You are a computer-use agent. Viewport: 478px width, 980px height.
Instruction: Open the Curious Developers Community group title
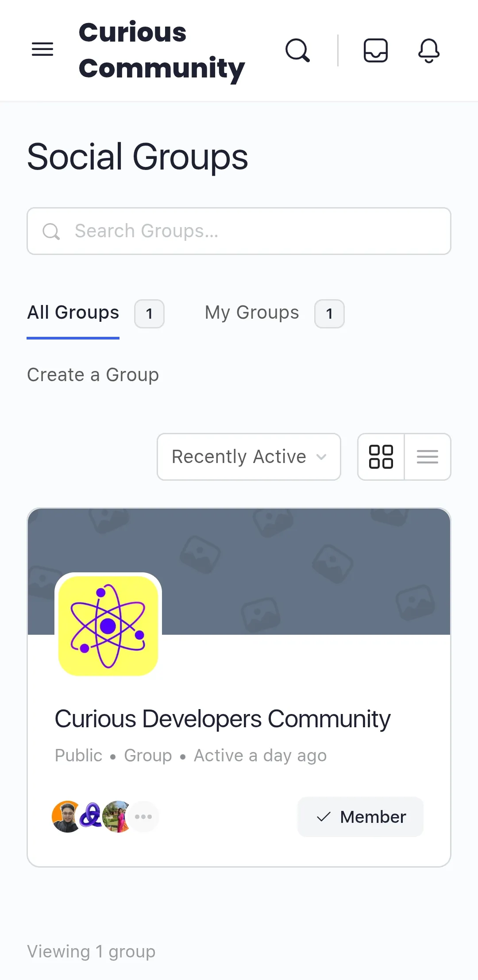tap(223, 718)
